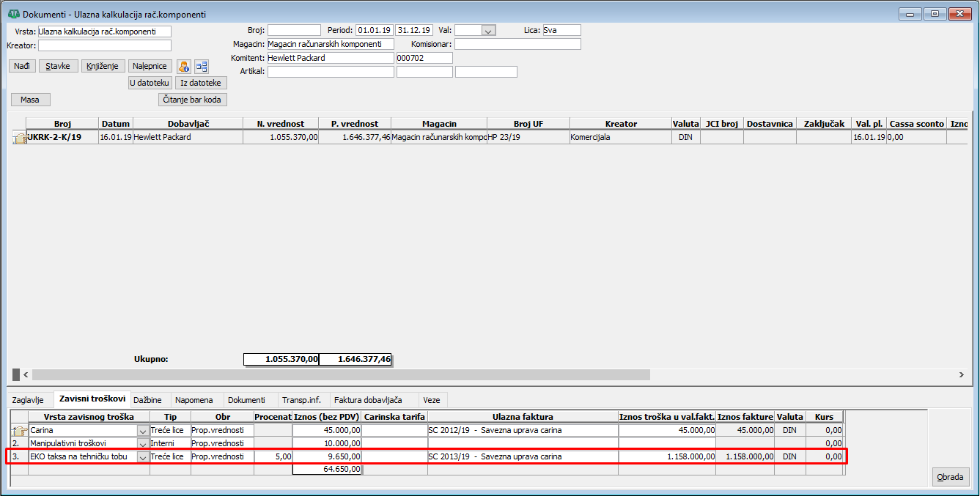Click the Čitanje bar koda button
Viewport: 980px width, 496px height.
click(x=193, y=100)
